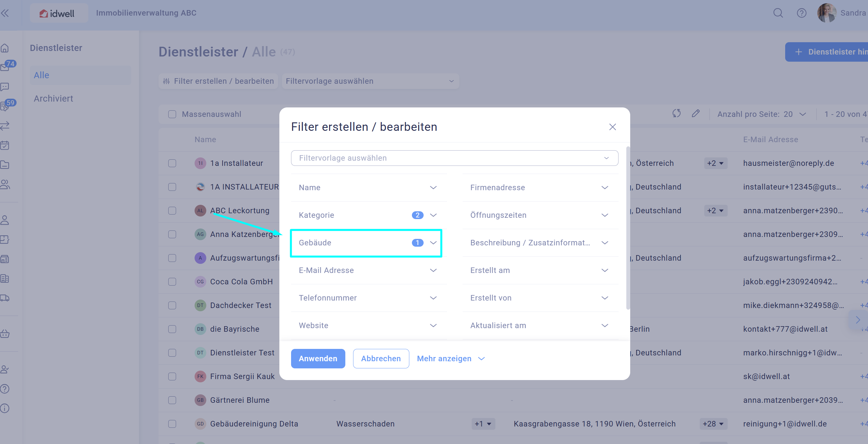This screenshot has height=444, width=868.
Task: Open the transfer arrows sidebar icon
Action: [x=5, y=126]
